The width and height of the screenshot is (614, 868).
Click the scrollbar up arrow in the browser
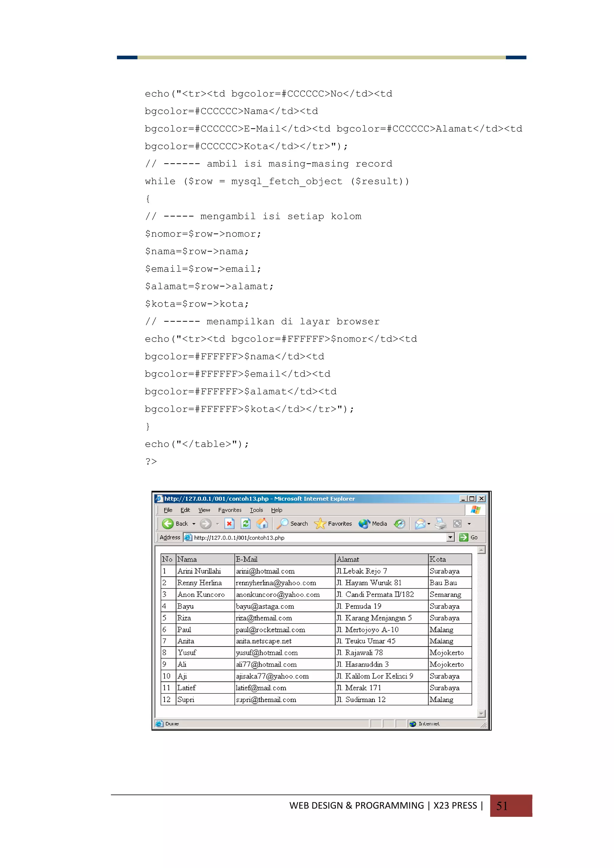coord(481,550)
